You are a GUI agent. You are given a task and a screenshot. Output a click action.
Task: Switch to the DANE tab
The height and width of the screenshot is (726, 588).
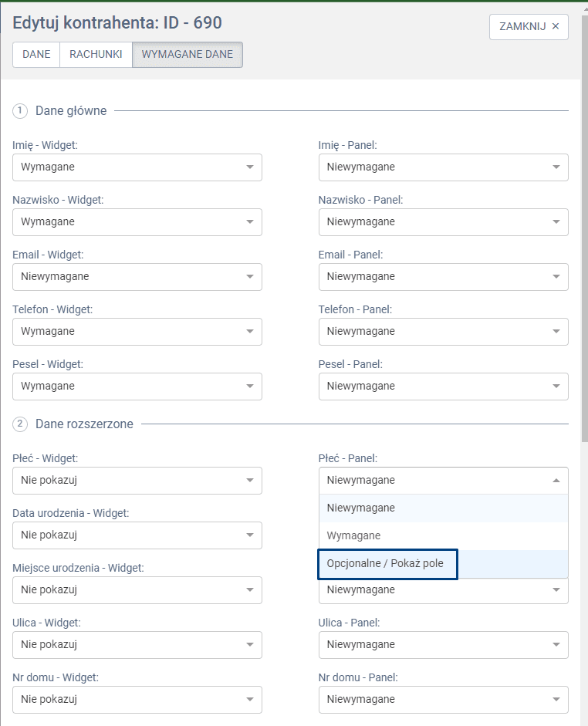click(x=36, y=55)
